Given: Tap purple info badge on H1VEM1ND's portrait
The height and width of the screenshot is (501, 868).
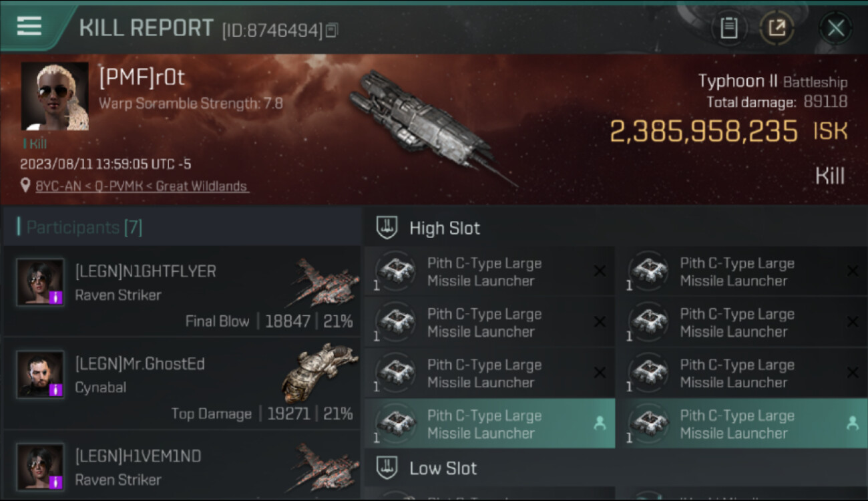Looking at the screenshot, I should click(x=56, y=481).
